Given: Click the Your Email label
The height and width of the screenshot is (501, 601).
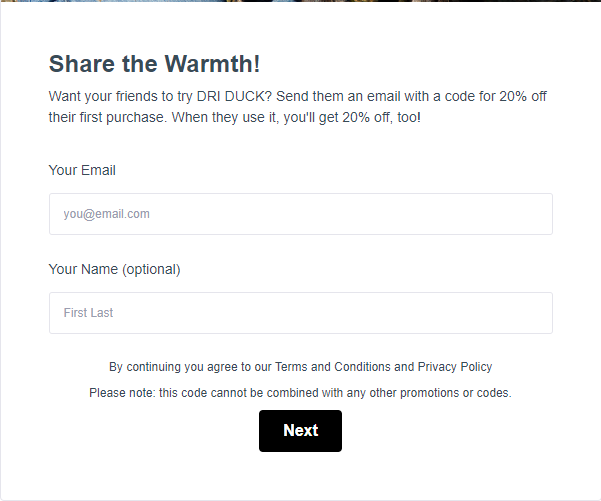Looking at the screenshot, I should (82, 170).
